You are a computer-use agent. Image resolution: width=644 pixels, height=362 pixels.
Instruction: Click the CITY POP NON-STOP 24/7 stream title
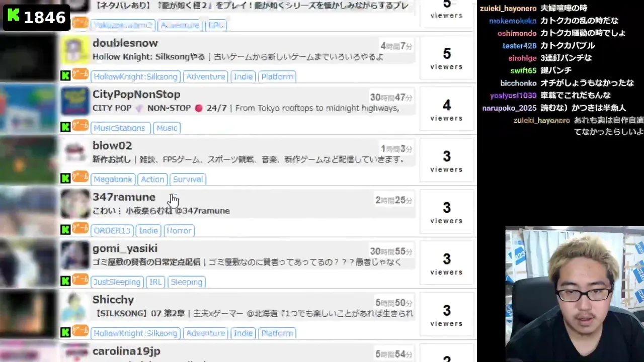[159, 108]
